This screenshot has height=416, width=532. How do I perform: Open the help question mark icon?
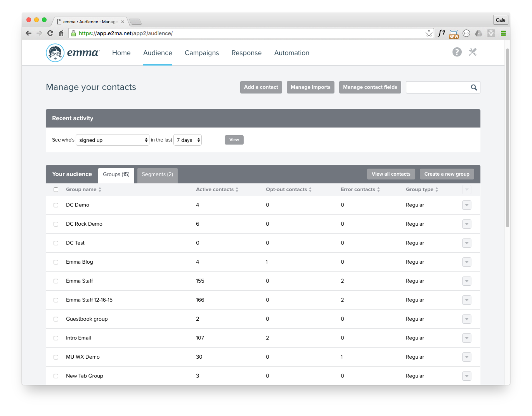tap(457, 52)
